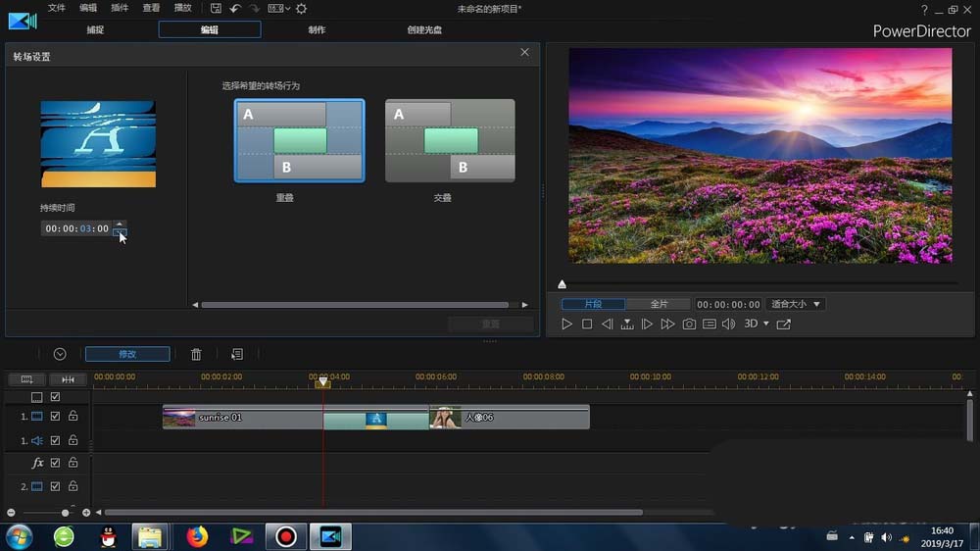This screenshot has width=980, height=551.
Task: Click the fit-timeline view icon
Action: pos(69,379)
